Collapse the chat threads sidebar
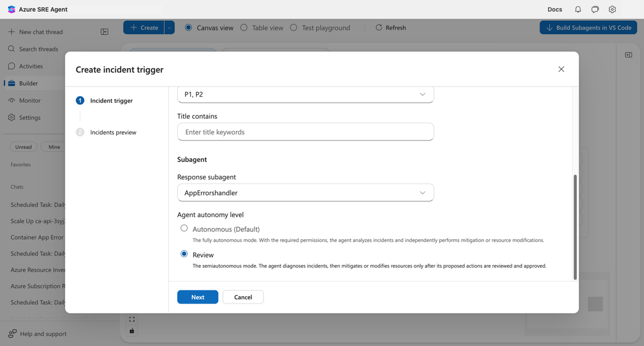Image resolution: width=644 pixels, height=346 pixels. coord(105,31)
